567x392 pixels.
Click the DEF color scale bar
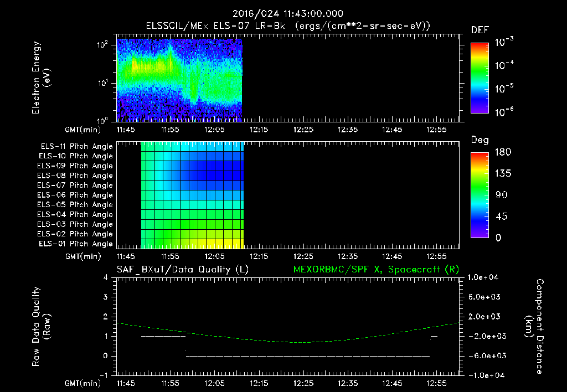pyautogui.click(x=480, y=78)
